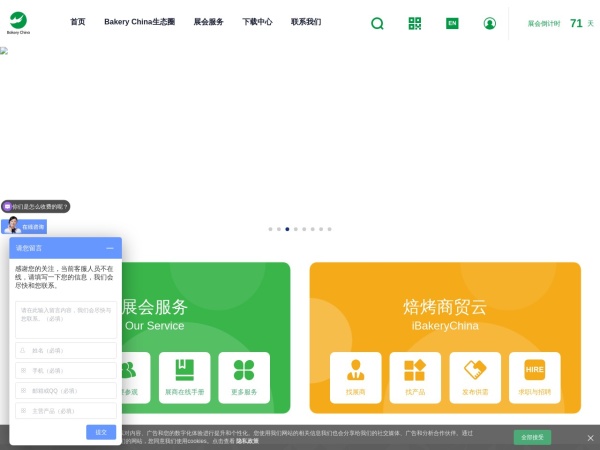Image resolution: width=600 pixels, height=450 pixels.
Task: Open 找产品 products icon card
Action: point(415,378)
